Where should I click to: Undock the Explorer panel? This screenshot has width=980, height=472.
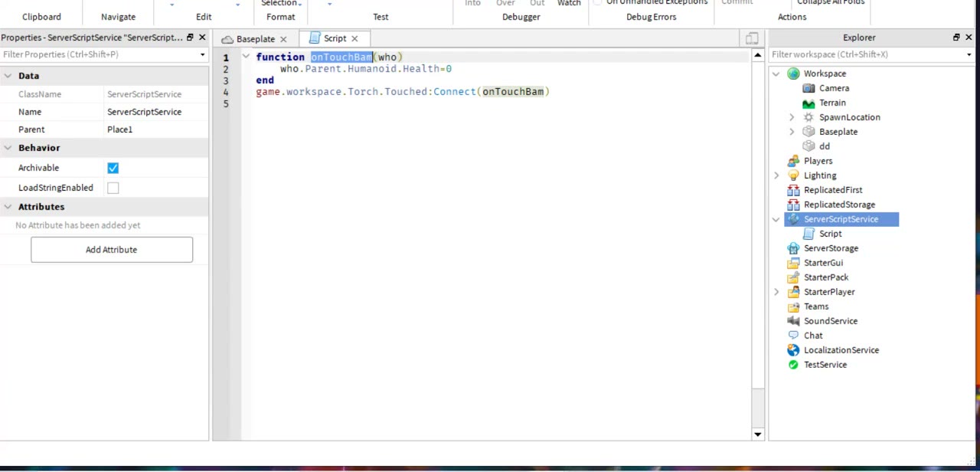pyautogui.click(x=956, y=38)
